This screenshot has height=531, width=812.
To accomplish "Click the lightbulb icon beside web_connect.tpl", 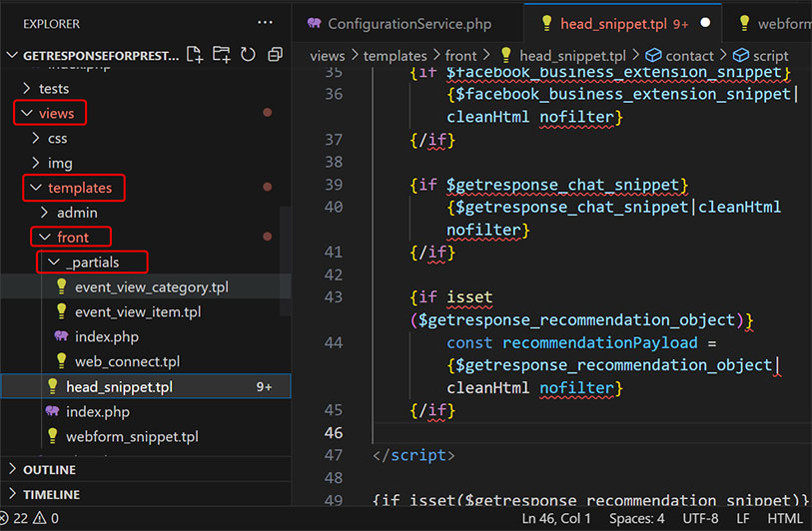I will (62, 360).
